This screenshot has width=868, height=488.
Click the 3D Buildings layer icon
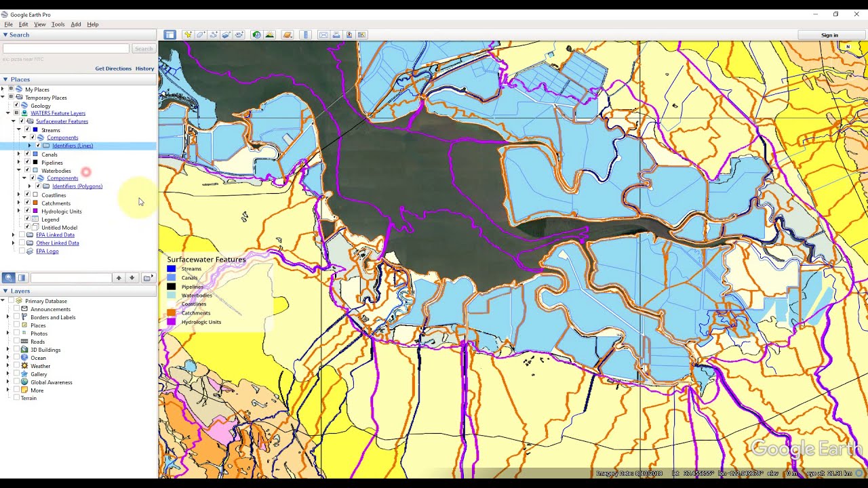point(24,350)
